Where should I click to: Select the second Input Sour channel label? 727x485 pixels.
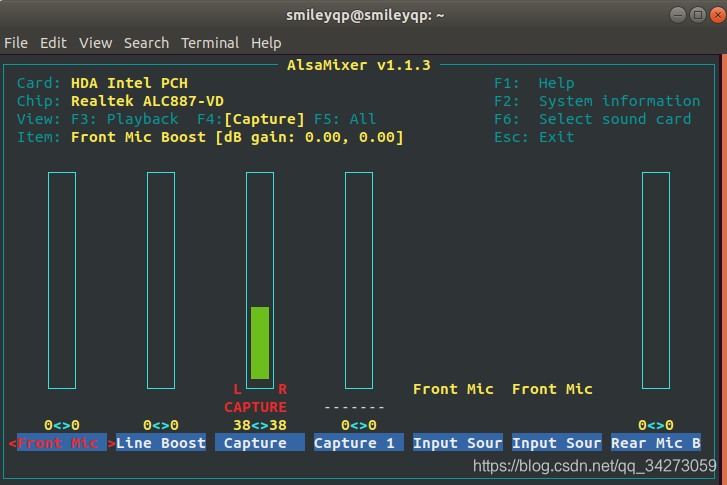coord(557,443)
